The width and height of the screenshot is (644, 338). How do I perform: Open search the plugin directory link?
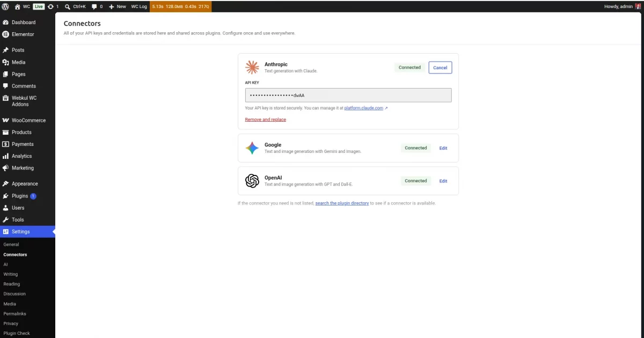[342, 203]
